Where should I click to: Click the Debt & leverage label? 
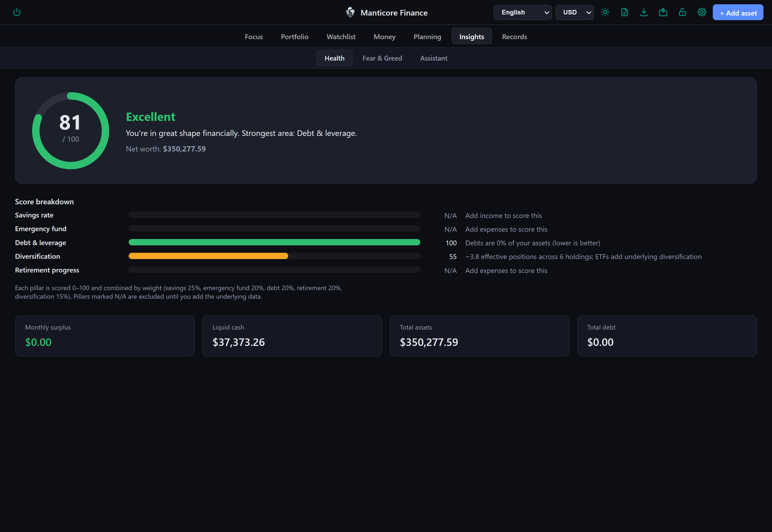pos(40,243)
